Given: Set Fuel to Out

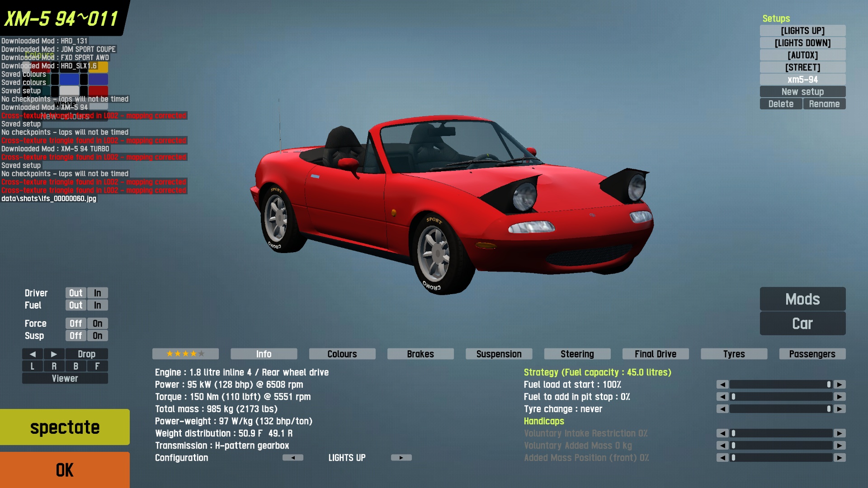Looking at the screenshot, I should tap(75, 305).
